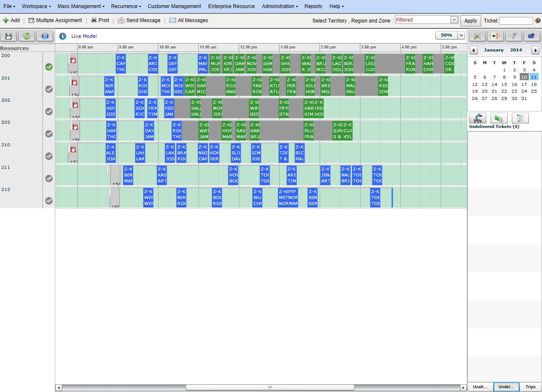This screenshot has width=542, height=392.
Task: Click the first blue job block on resource 211
Action: 128,175
